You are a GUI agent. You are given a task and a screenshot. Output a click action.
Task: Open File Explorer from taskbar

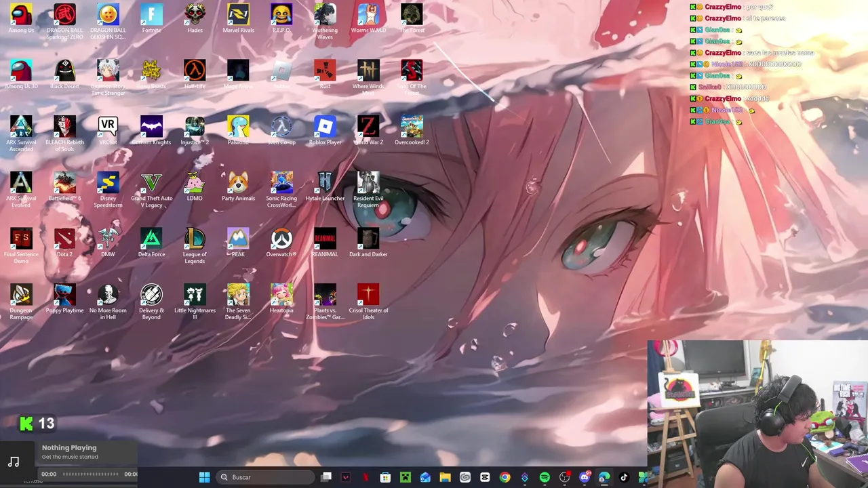tap(445, 477)
